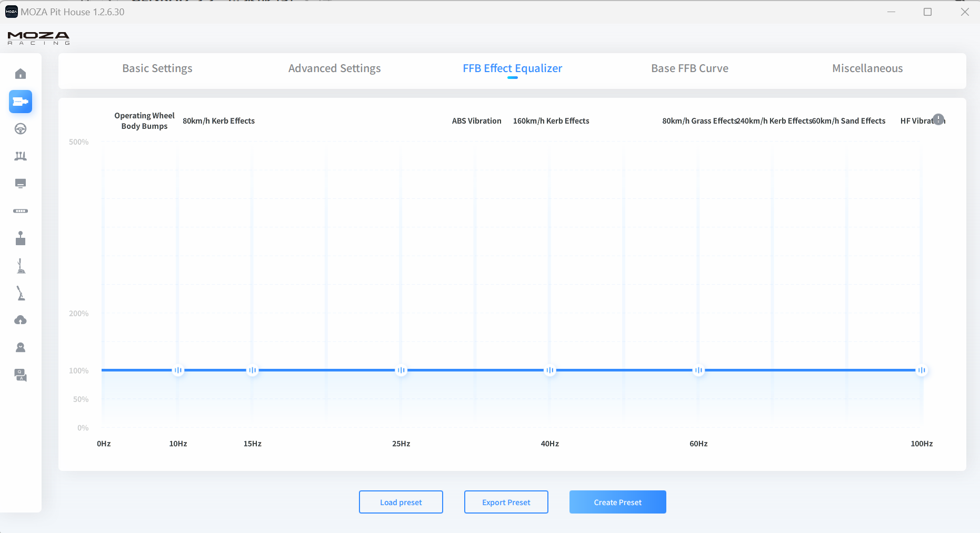
Task: Open the handbrake icon in sidebar
Action: point(21,293)
